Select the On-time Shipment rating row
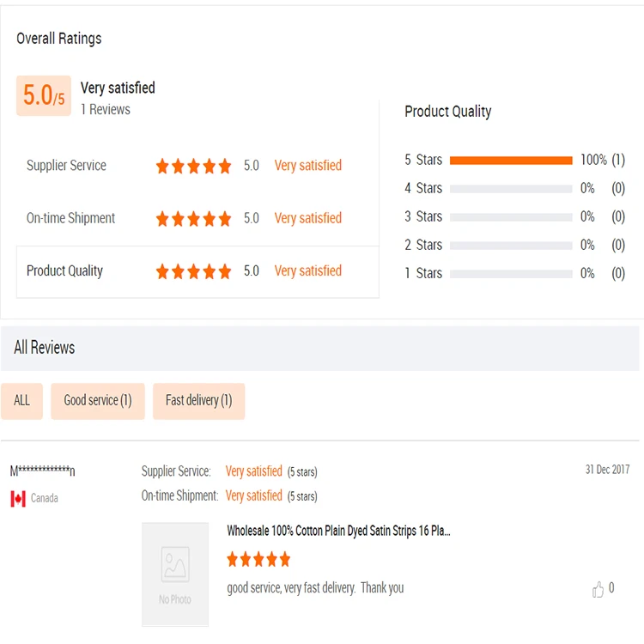The height and width of the screenshot is (644, 644). [x=197, y=218]
